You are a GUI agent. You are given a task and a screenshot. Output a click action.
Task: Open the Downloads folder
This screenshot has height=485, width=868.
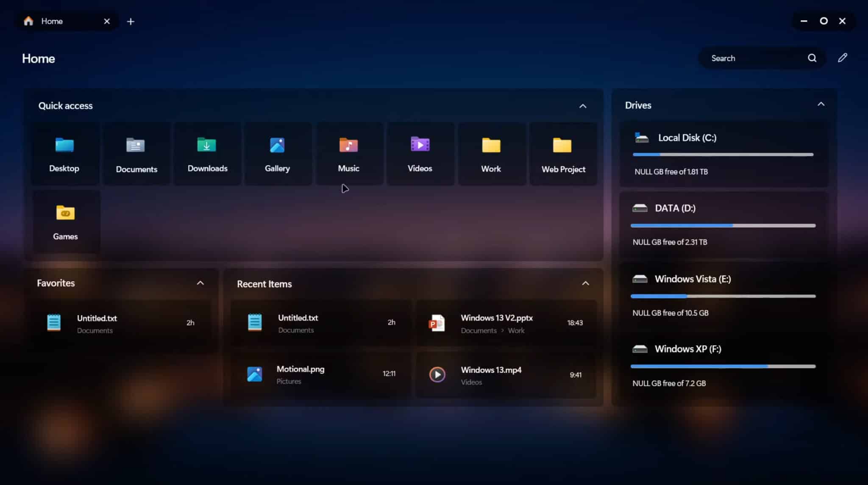[x=207, y=153]
